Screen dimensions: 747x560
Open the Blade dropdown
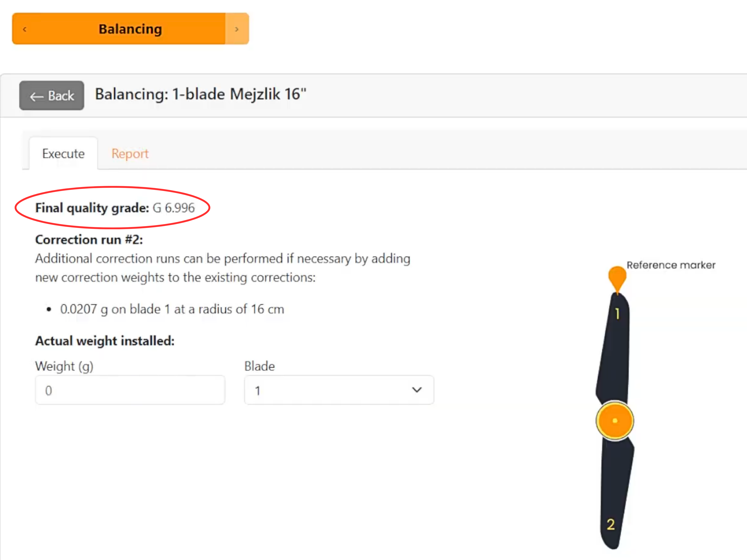pos(339,390)
